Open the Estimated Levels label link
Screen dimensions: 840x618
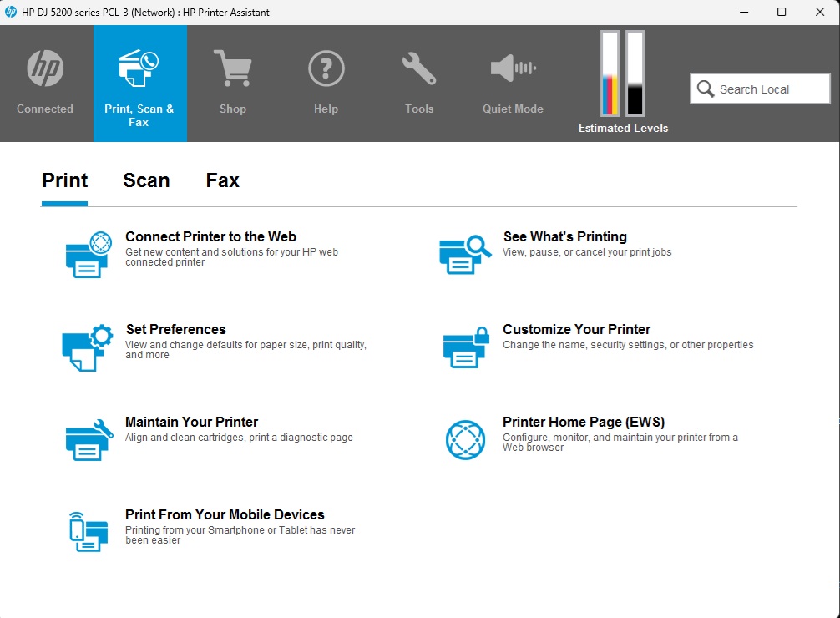click(623, 128)
